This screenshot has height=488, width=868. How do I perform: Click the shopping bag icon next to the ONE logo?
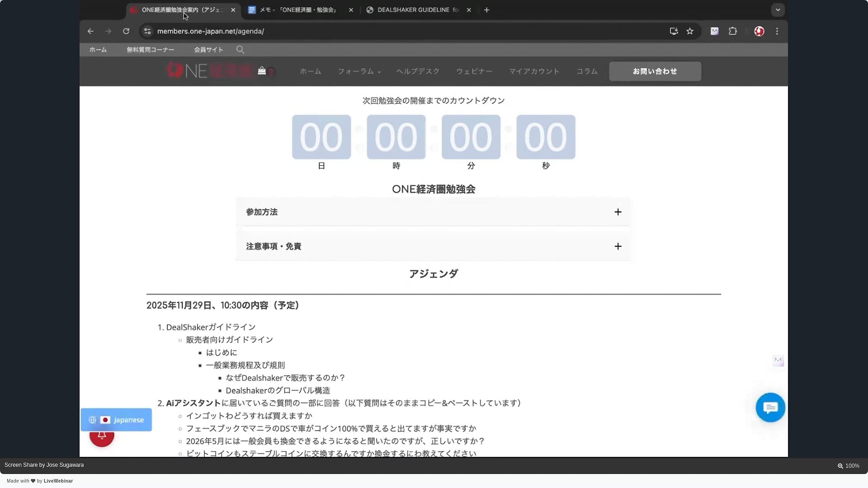pos(261,71)
